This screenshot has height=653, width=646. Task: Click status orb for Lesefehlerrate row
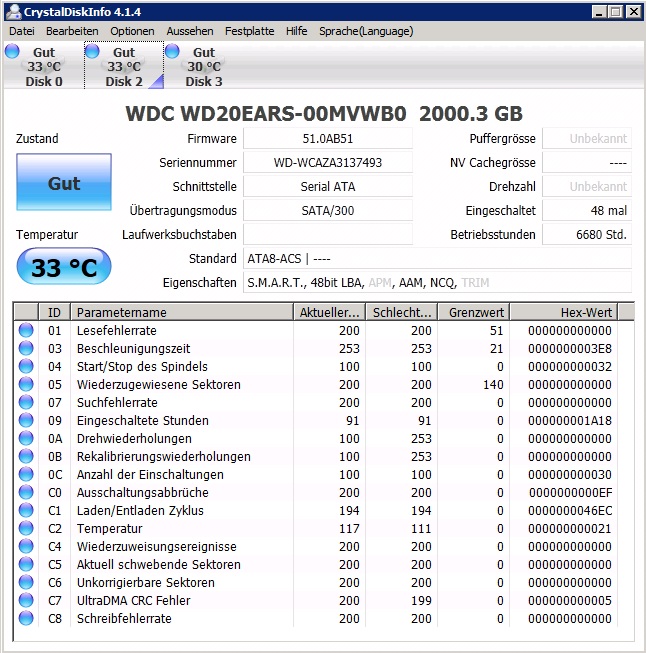coord(26,330)
